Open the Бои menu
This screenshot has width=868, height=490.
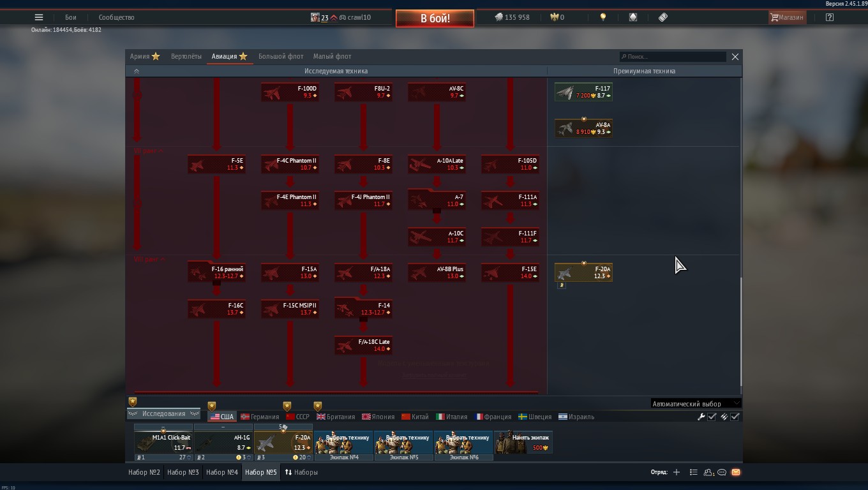(x=70, y=17)
